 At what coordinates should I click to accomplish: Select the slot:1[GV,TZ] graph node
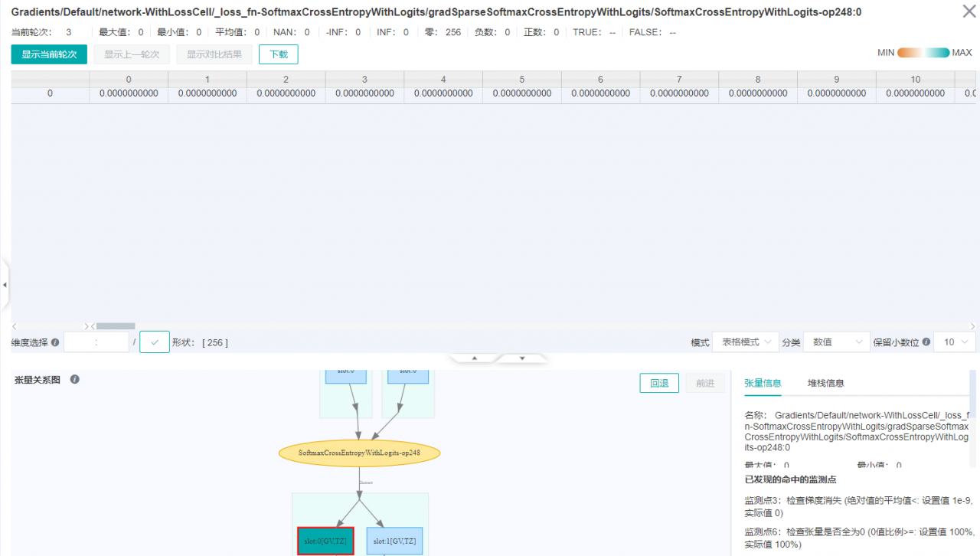pos(394,541)
